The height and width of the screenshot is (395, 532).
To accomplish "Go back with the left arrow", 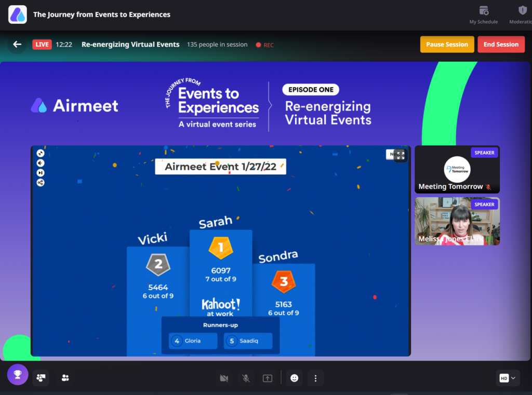I will click(17, 45).
